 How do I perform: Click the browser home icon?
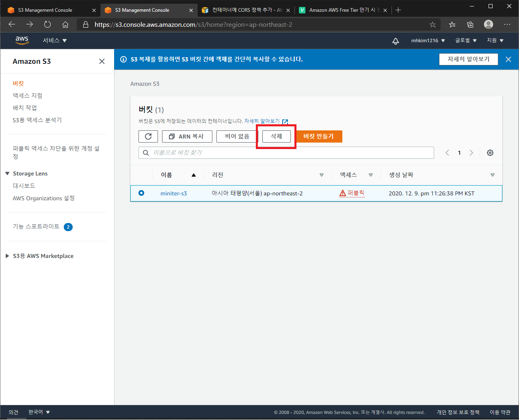tap(65, 25)
